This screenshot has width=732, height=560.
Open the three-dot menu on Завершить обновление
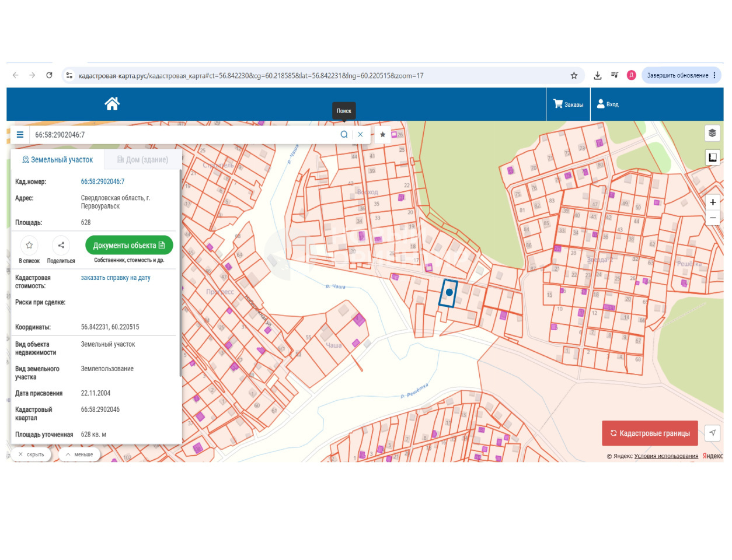[714, 75]
